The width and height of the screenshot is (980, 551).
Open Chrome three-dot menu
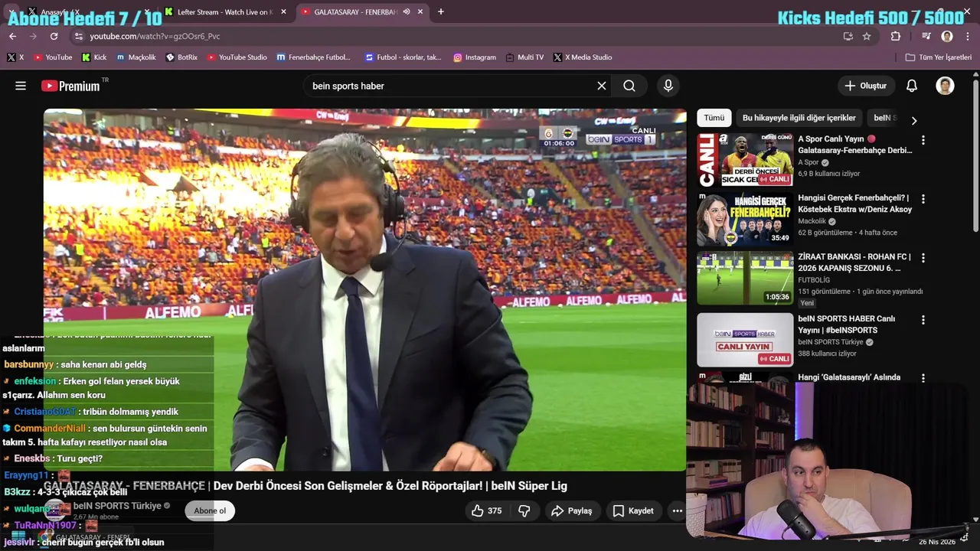[968, 36]
